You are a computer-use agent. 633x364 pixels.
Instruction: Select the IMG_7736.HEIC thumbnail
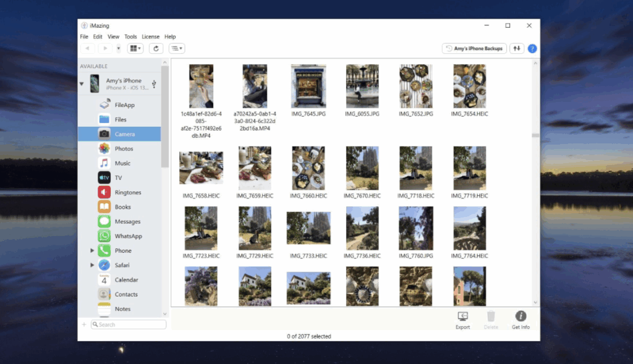pyautogui.click(x=362, y=228)
